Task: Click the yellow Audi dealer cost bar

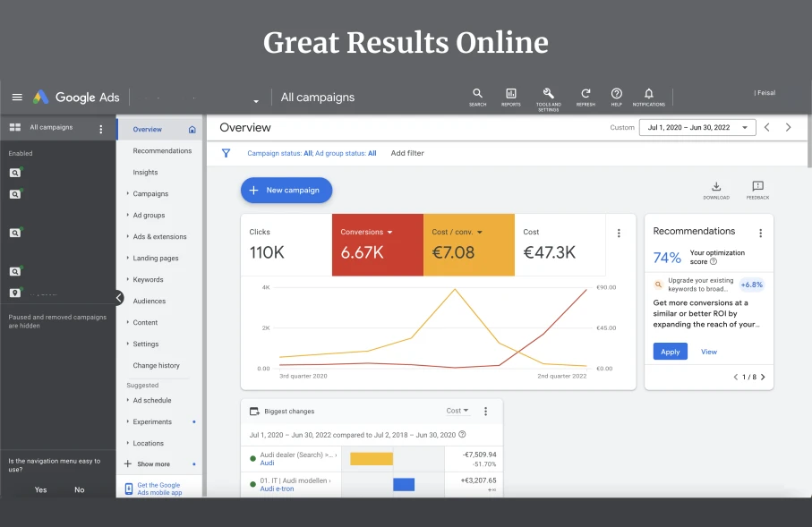Action: click(x=372, y=459)
